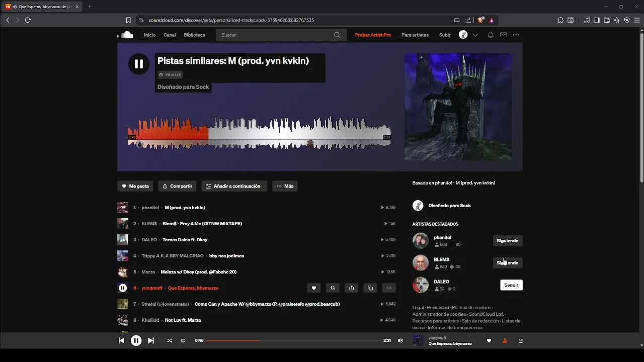The image size is (644, 362).
Task: Click Probar Artist Pro link
Action: [x=373, y=35]
